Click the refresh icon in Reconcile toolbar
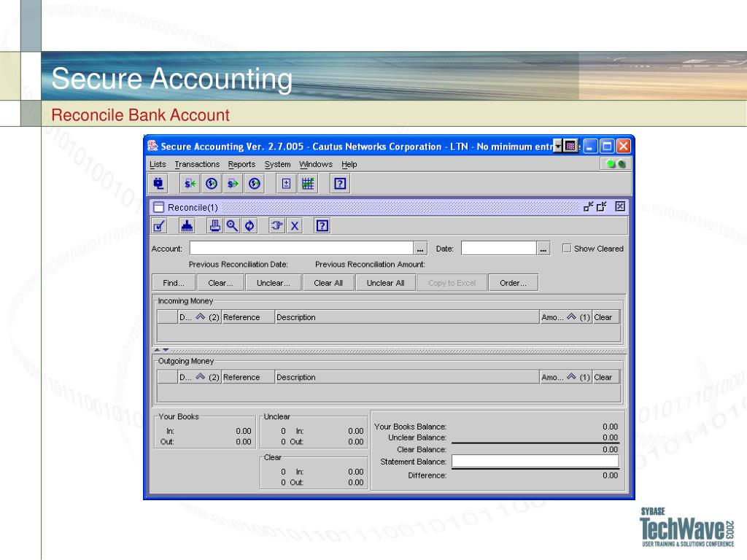 click(x=249, y=226)
